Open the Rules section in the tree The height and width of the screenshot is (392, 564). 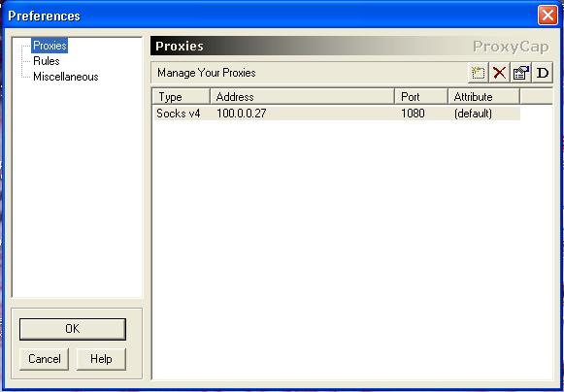(47, 61)
